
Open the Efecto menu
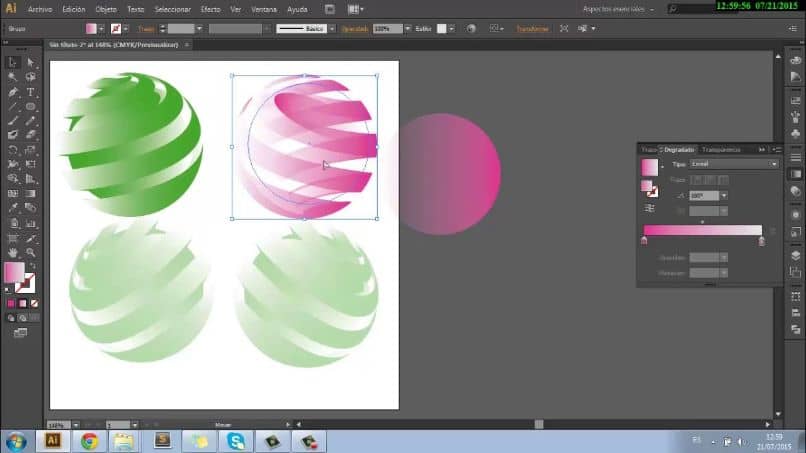click(210, 9)
